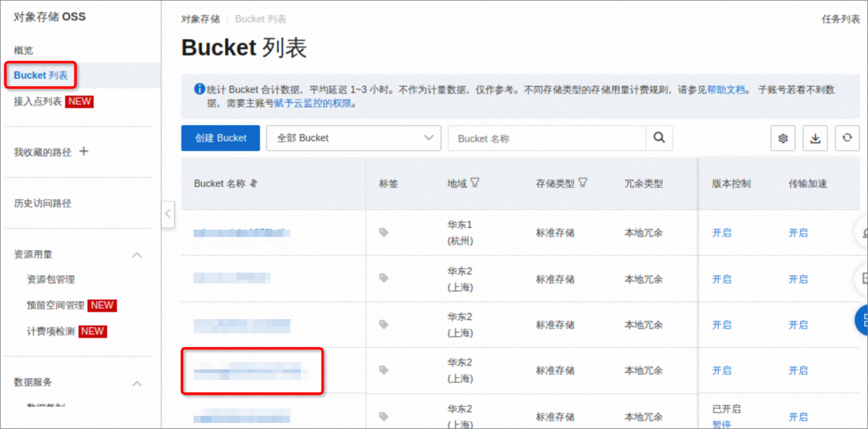Image resolution: width=868 pixels, height=429 pixels.
Task: Click 传输加速 开启 in first 上海 row
Action: (798, 279)
